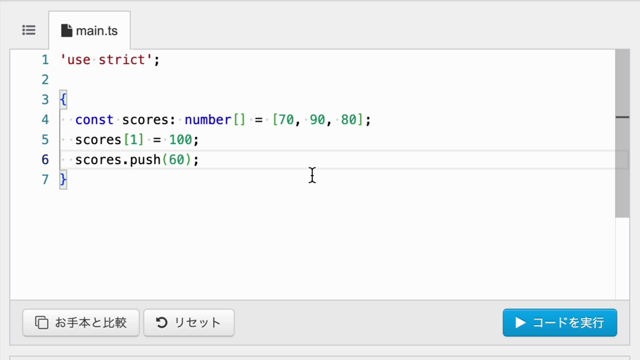
Task: Open the file list hamburger icon
Action: point(29,30)
